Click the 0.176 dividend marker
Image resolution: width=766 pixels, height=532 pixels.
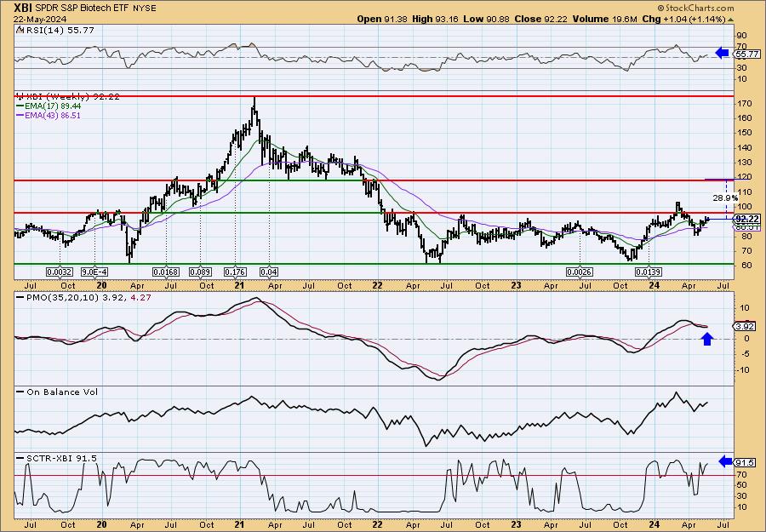pyautogui.click(x=235, y=272)
